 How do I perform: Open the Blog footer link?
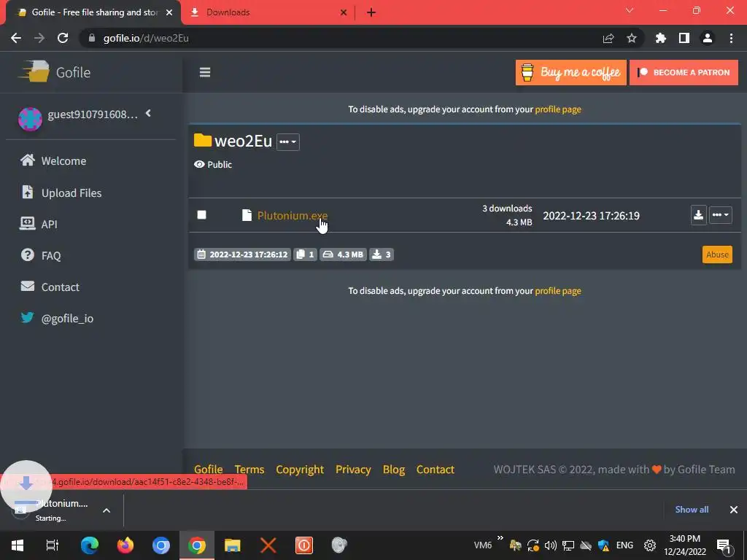[393, 470]
